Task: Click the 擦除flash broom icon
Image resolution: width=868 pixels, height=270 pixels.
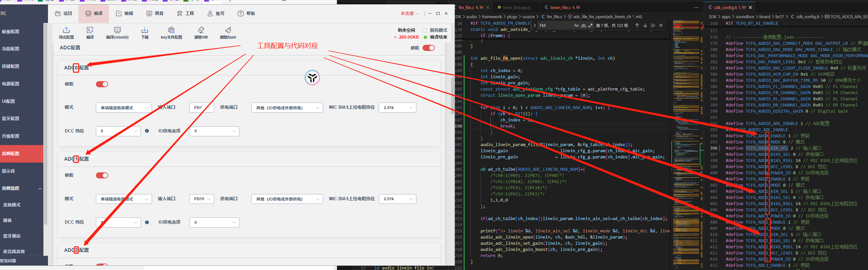Action: tap(228, 30)
